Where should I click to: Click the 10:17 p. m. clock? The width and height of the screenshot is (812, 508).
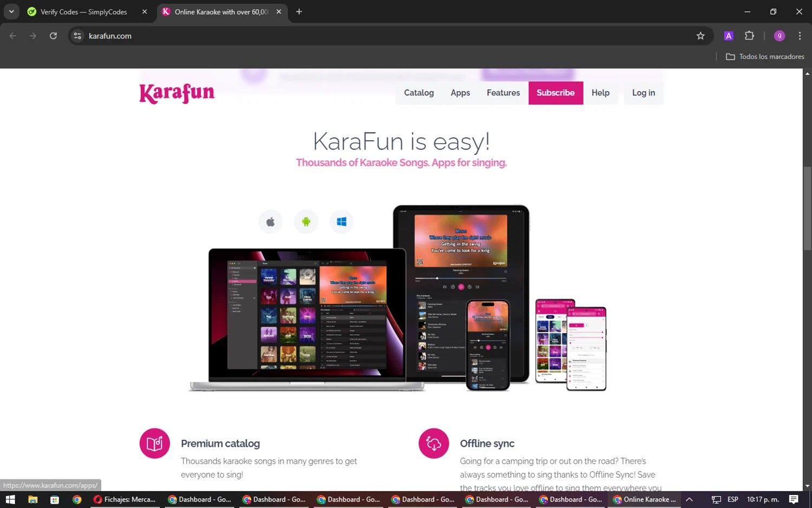point(762,499)
